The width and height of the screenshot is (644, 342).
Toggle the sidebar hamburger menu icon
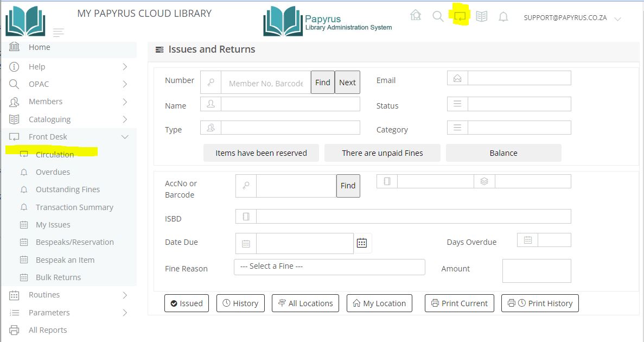tap(59, 33)
